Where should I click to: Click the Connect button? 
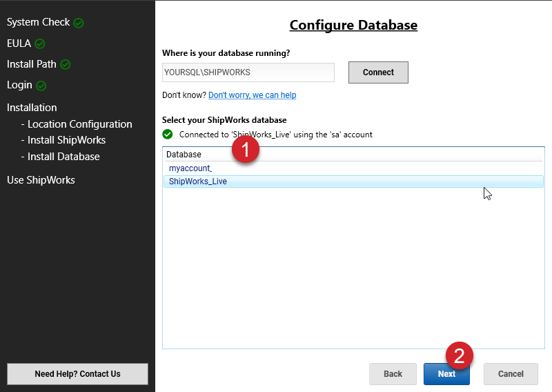378,72
